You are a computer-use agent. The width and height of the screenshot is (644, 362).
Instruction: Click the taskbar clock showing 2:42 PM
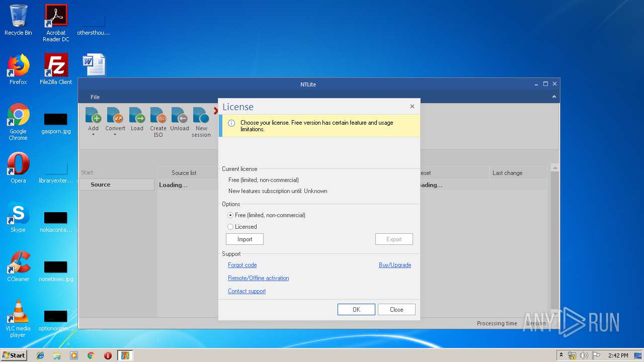[618, 355]
